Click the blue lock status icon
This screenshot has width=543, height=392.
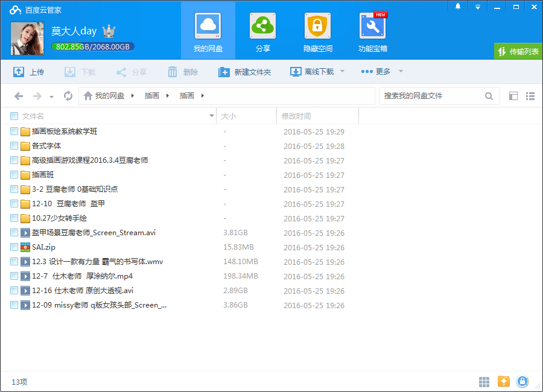522,382
